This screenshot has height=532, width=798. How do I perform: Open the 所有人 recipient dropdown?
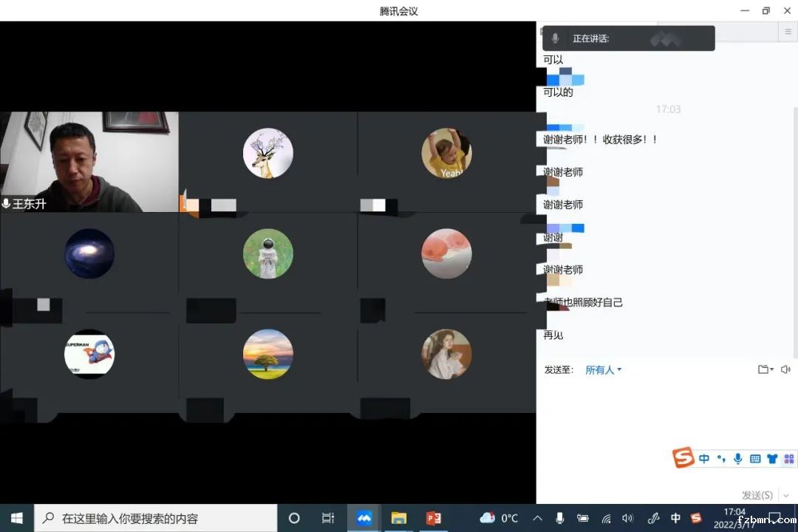(603, 369)
